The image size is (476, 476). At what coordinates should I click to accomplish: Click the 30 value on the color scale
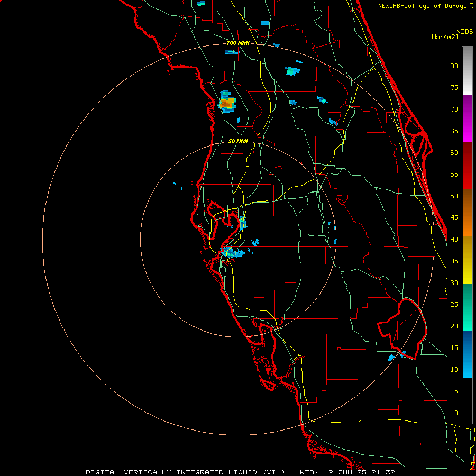coord(454,282)
